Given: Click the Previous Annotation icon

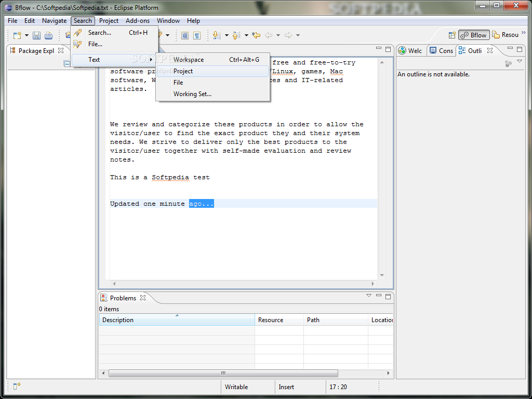Looking at the screenshot, I should pos(236,35).
